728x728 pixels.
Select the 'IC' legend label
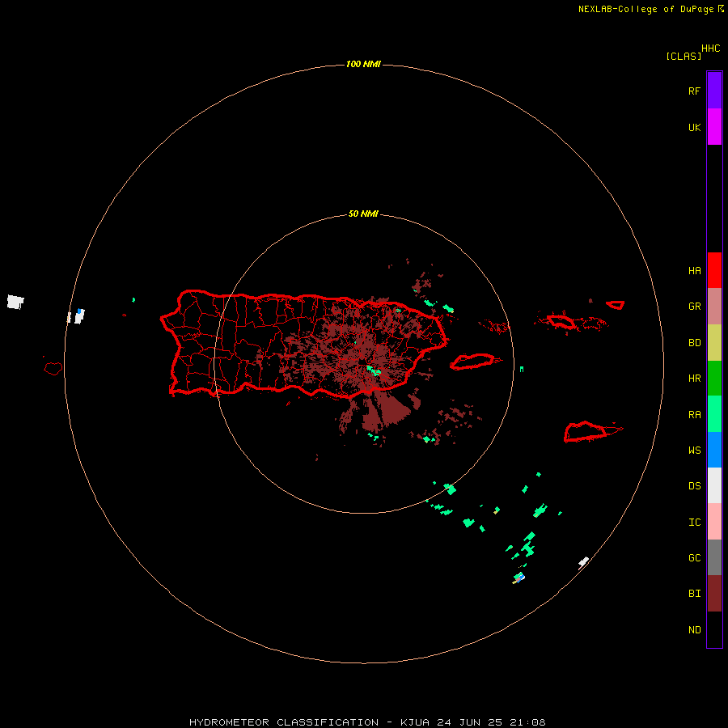tap(694, 523)
